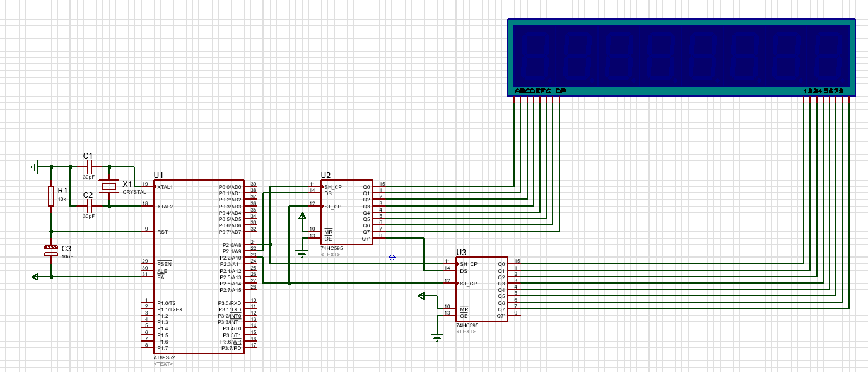This screenshot has height=372, width=868.
Task: Click the Q7' output label on U2
Action: pyautogui.click(x=367, y=238)
